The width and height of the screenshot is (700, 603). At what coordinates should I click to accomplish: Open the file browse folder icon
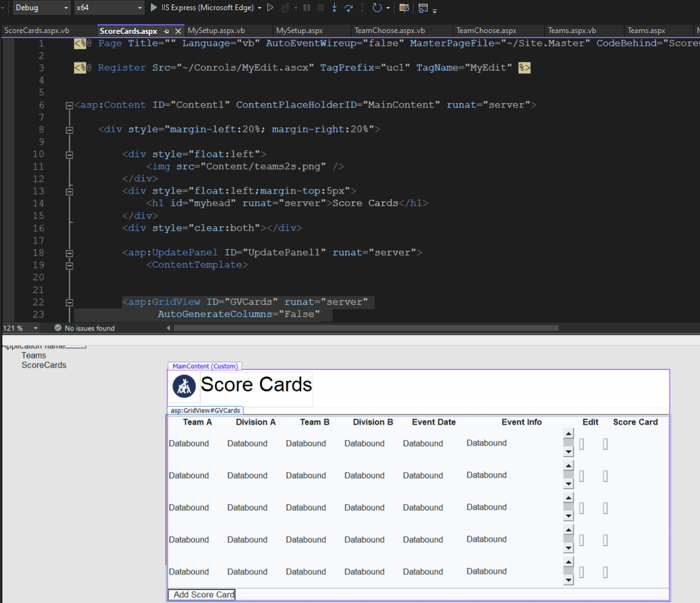[403, 8]
